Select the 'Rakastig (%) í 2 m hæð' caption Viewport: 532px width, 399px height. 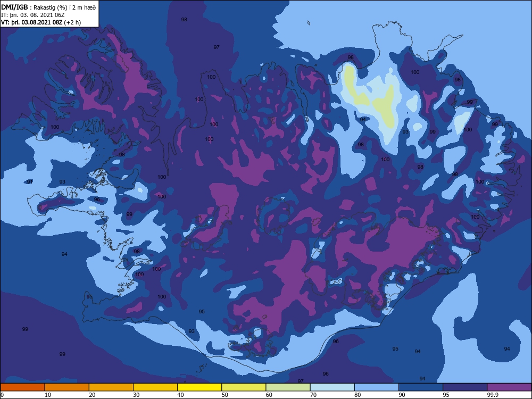click(x=64, y=7)
